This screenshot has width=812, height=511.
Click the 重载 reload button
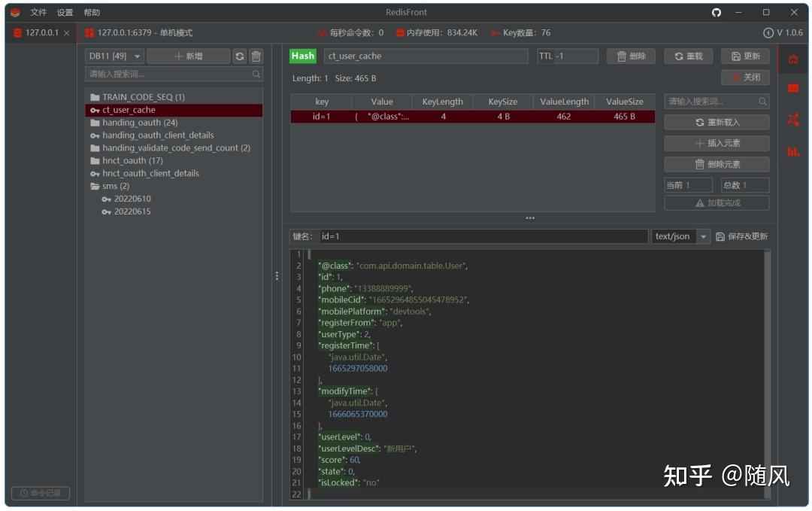coord(688,56)
